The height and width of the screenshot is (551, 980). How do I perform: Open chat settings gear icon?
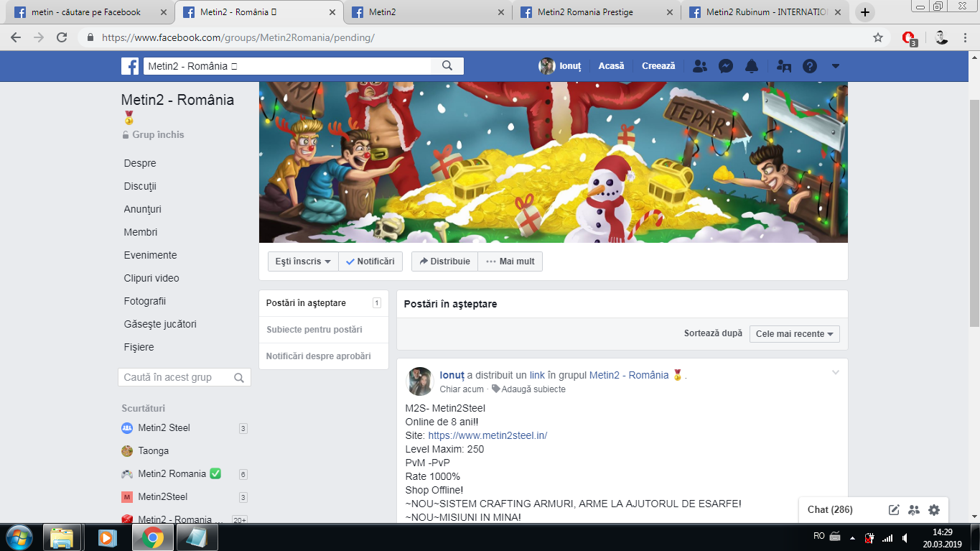point(934,510)
